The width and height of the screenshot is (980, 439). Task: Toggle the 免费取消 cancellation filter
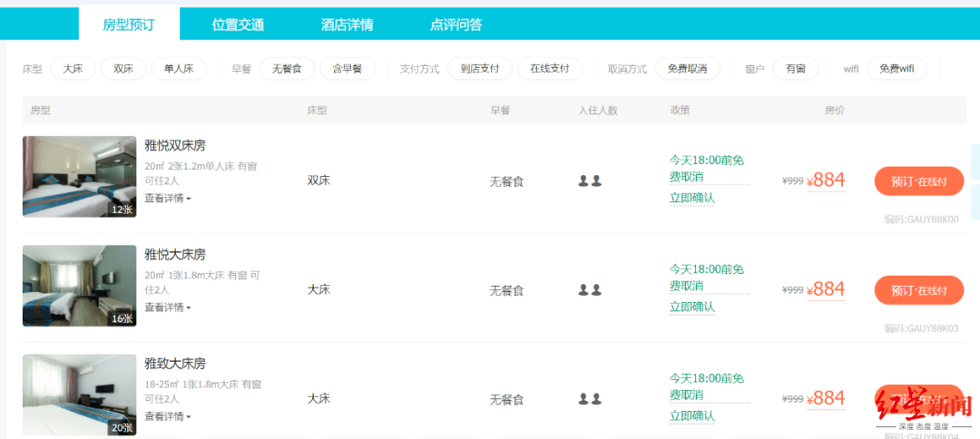tap(688, 69)
